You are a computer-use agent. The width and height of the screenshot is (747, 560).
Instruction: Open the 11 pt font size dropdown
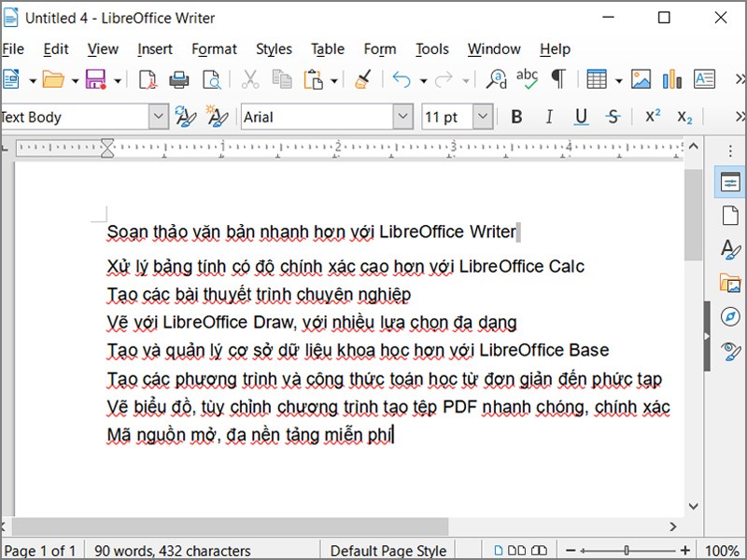pos(483,116)
